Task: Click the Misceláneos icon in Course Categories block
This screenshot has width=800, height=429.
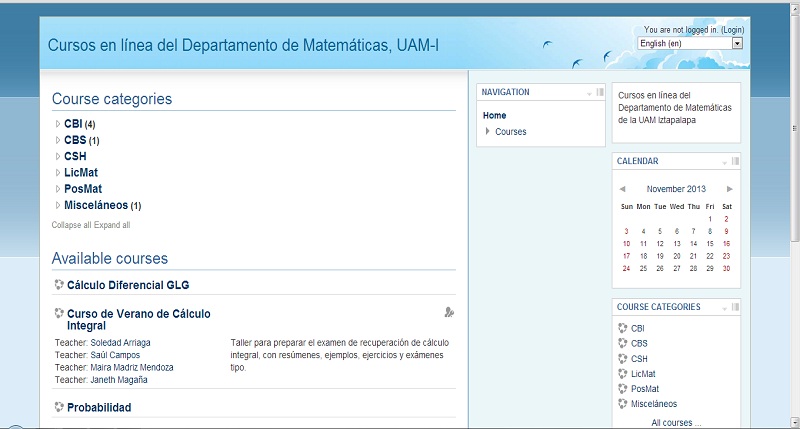Action: point(622,403)
